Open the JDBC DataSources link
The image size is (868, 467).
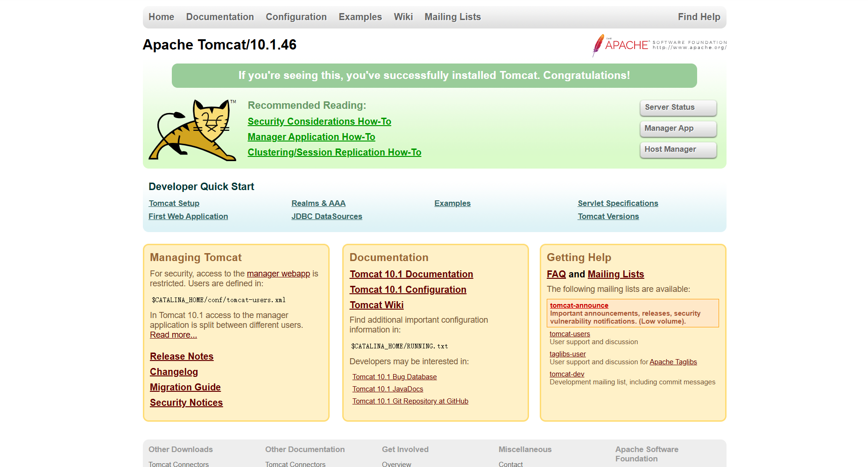[326, 216]
